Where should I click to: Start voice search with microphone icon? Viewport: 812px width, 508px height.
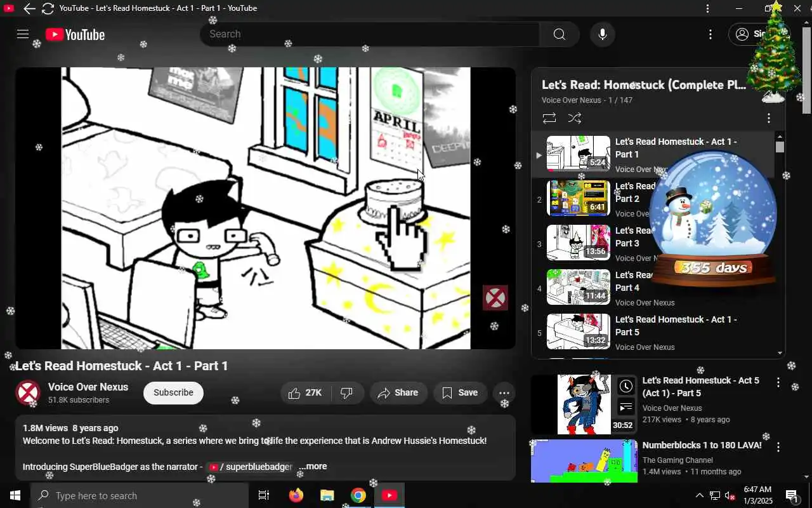(603, 34)
